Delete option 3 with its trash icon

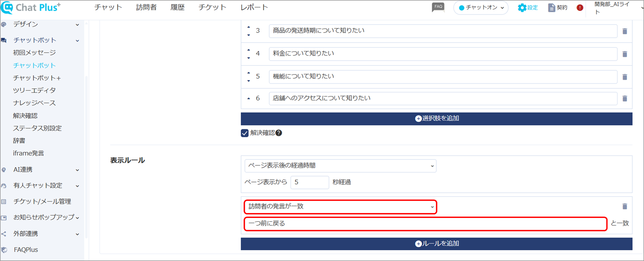point(625,31)
